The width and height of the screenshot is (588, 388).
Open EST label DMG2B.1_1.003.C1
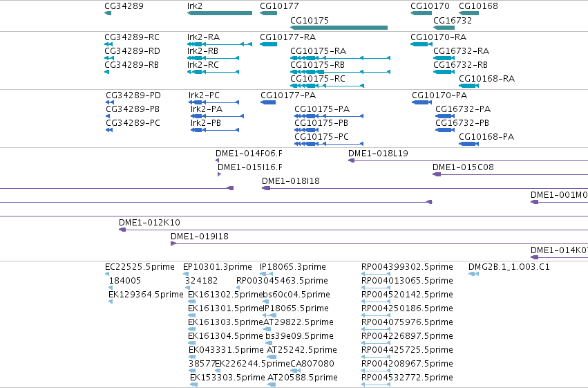pos(509,267)
